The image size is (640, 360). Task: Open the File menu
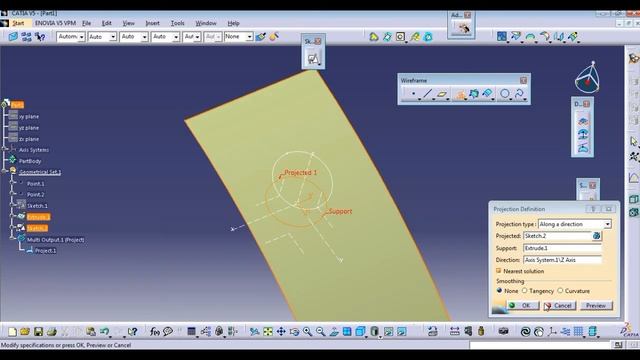point(87,23)
